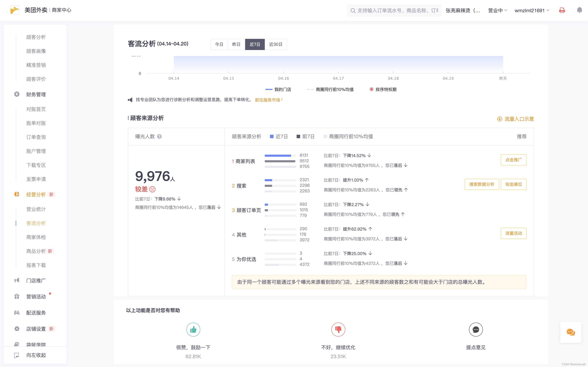Click the 配送服务 scooter icon

(17, 313)
